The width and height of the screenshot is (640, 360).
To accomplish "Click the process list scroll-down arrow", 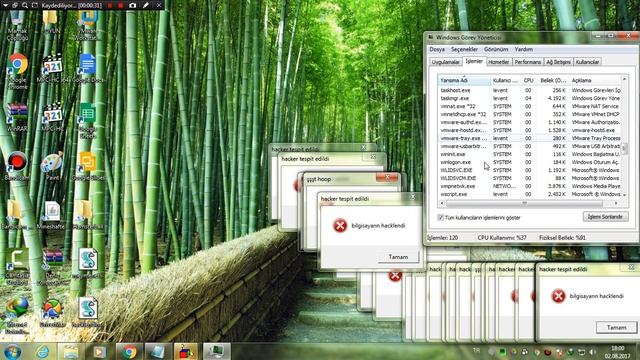I will coord(624,196).
